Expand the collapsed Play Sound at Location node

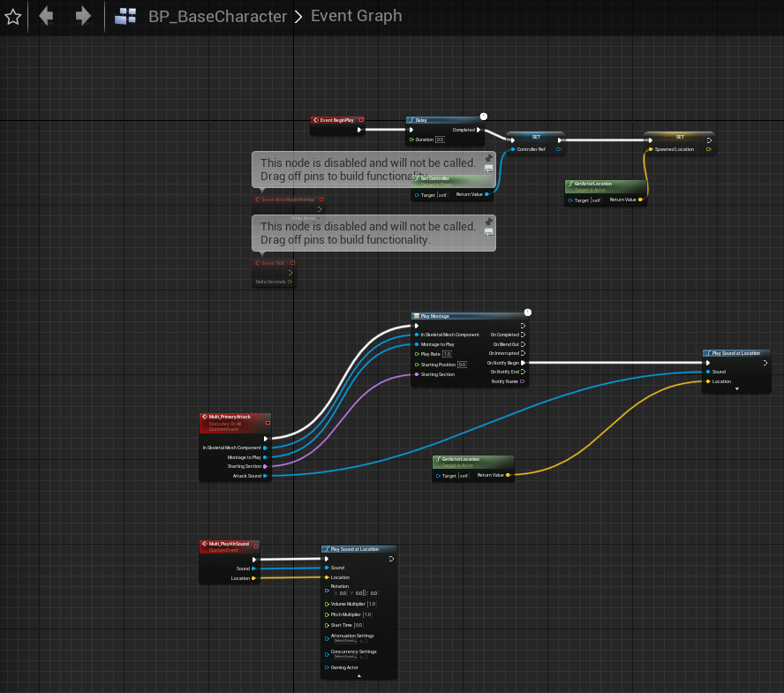737,389
